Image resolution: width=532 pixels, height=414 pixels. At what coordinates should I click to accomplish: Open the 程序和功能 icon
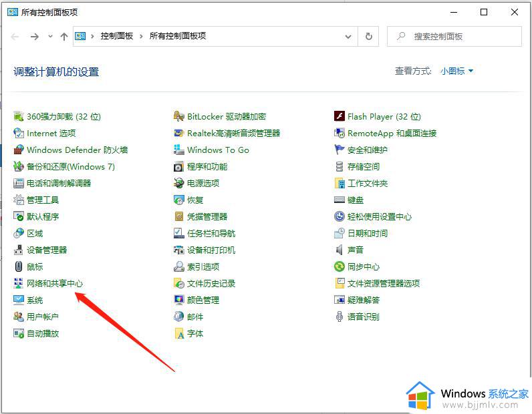(x=179, y=166)
